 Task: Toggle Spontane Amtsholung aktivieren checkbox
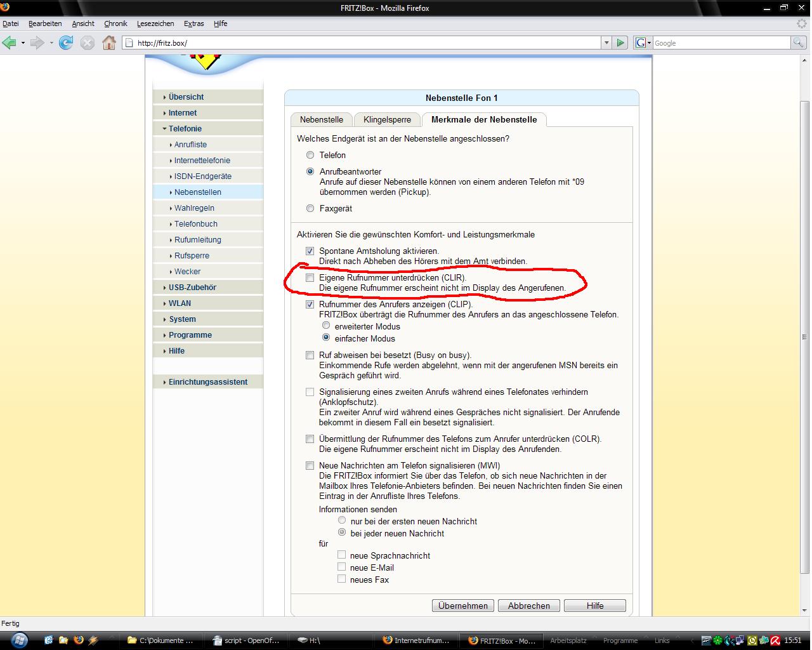pos(310,251)
